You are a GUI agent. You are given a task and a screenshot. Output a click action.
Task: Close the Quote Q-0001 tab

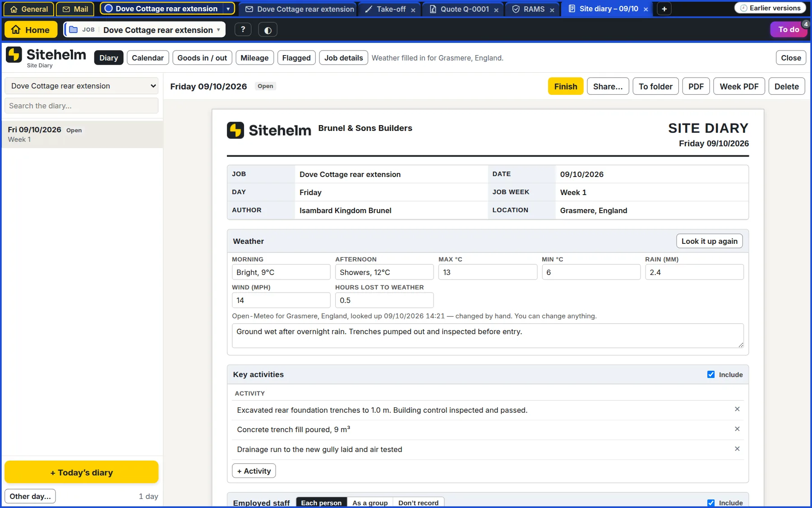[496, 9]
